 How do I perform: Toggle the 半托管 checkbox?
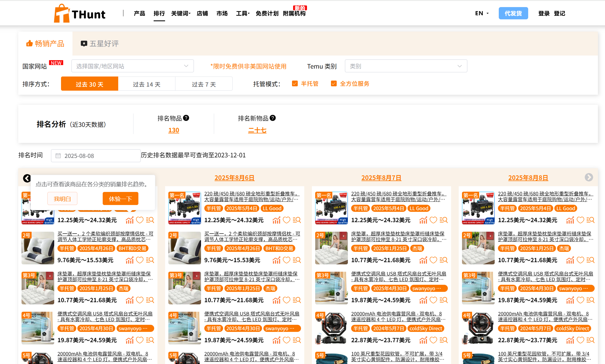295,84
